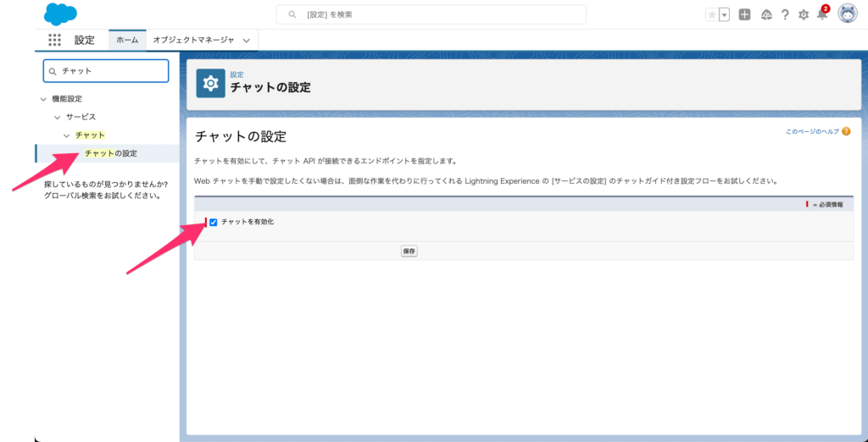Open the user profile avatar

[847, 14]
